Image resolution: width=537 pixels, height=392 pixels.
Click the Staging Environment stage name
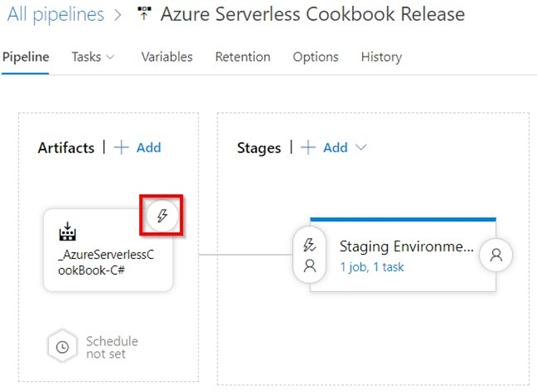(x=406, y=246)
